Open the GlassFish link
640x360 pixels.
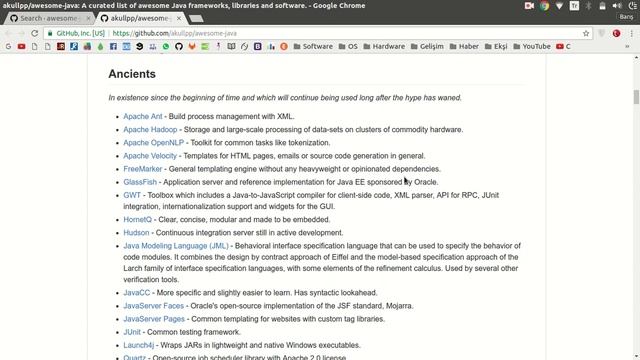click(140, 182)
